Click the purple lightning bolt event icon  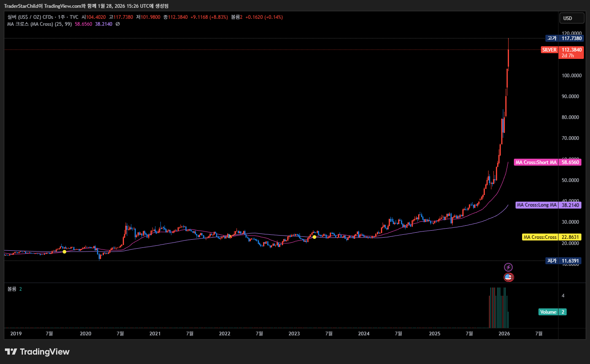(508, 267)
